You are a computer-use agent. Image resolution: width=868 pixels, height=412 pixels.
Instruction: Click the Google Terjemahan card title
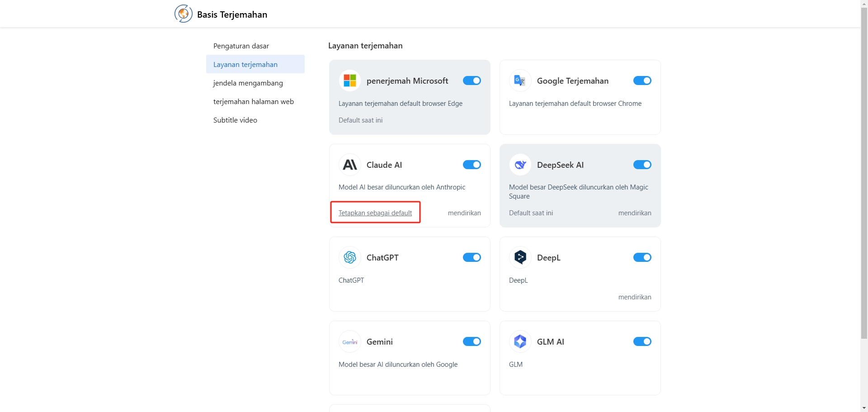click(573, 81)
